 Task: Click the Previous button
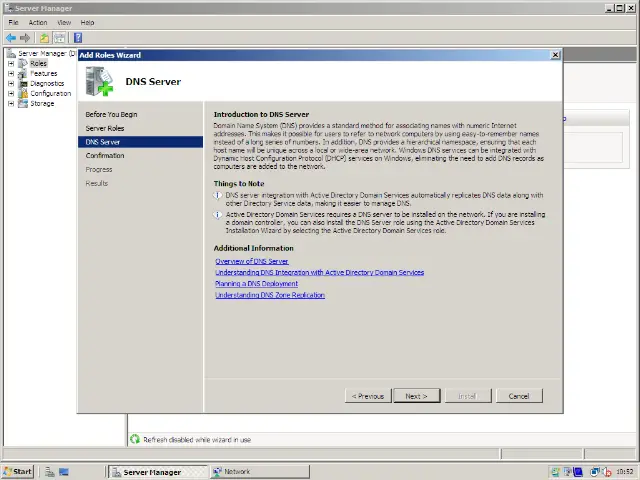click(368, 396)
